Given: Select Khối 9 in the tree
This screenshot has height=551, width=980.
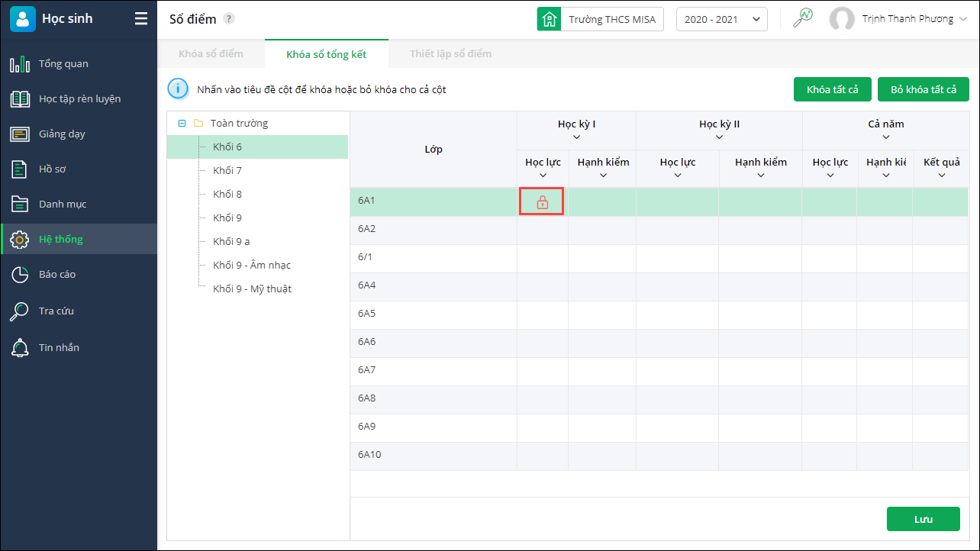Looking at the screenshot, I should (x=227, y=217).
